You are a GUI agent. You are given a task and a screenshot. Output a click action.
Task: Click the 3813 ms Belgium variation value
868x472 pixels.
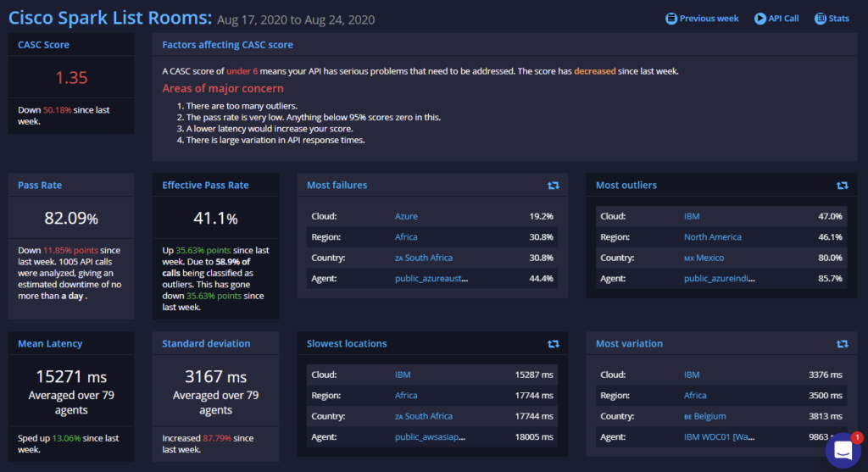click(826, 416)
